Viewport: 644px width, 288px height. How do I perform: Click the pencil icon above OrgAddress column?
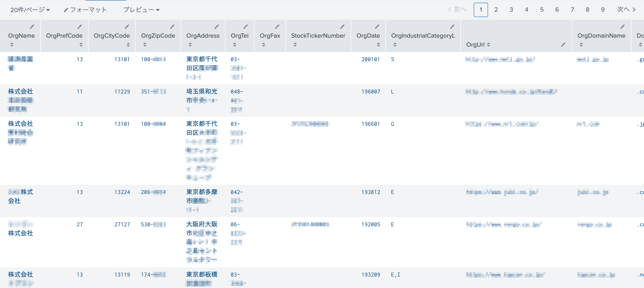(x=216, y=26)
